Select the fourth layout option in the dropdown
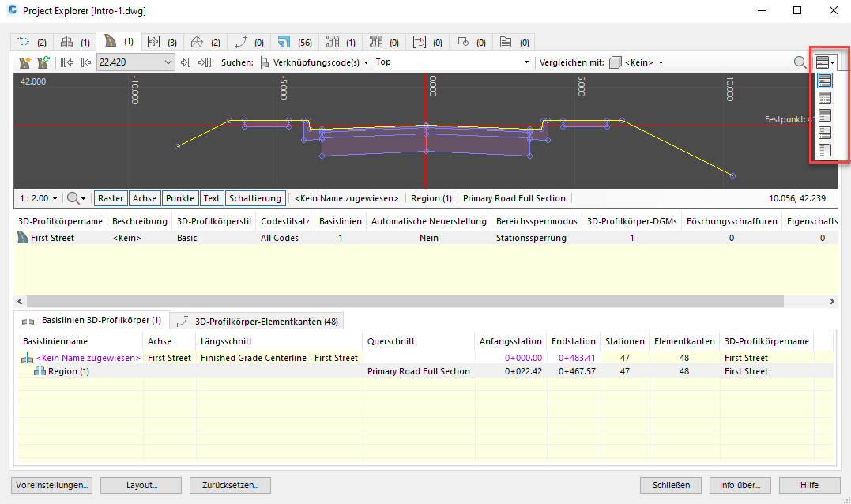The height and width of the screenshot is (504, 851). click(x=824, y=133)
